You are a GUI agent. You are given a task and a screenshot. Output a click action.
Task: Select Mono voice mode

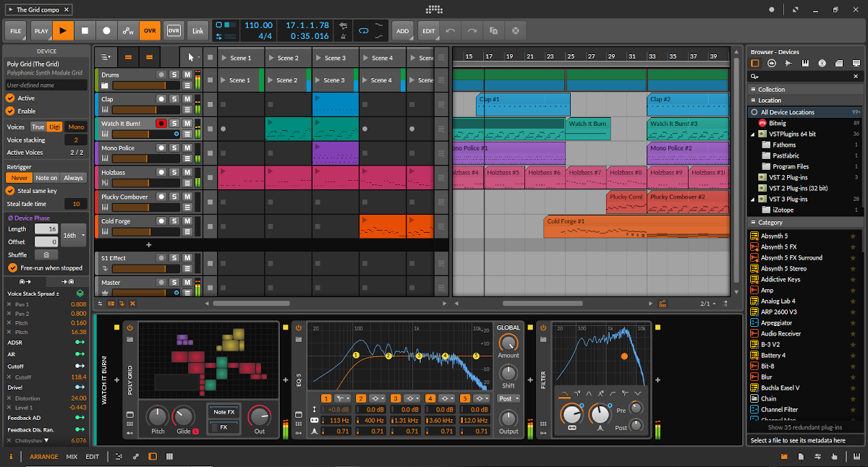[x=76, y=127]
